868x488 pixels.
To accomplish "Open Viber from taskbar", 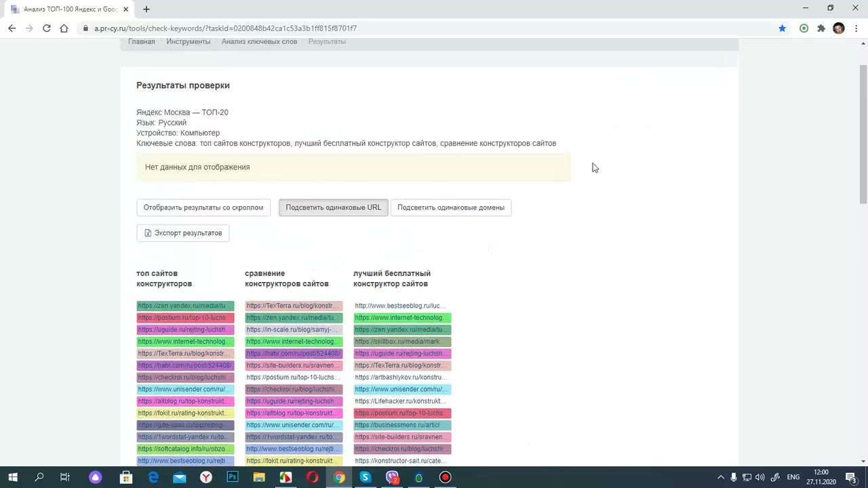I will (x=392, y=477).
